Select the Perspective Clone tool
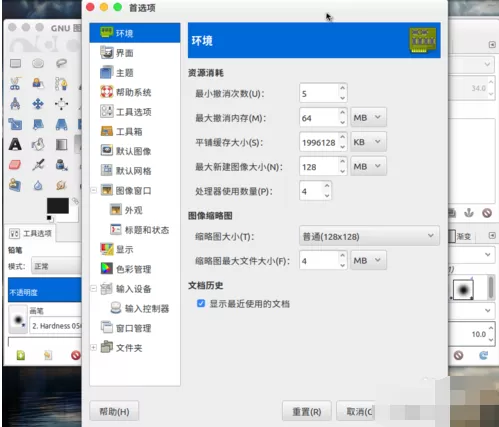Image resolution: width=499 pixels, height=427 pixels. coord(15,184)
